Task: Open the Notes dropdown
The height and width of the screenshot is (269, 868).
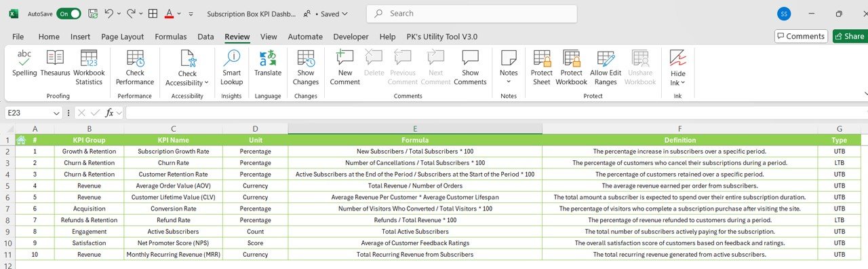Action: (x=509, y=68)
